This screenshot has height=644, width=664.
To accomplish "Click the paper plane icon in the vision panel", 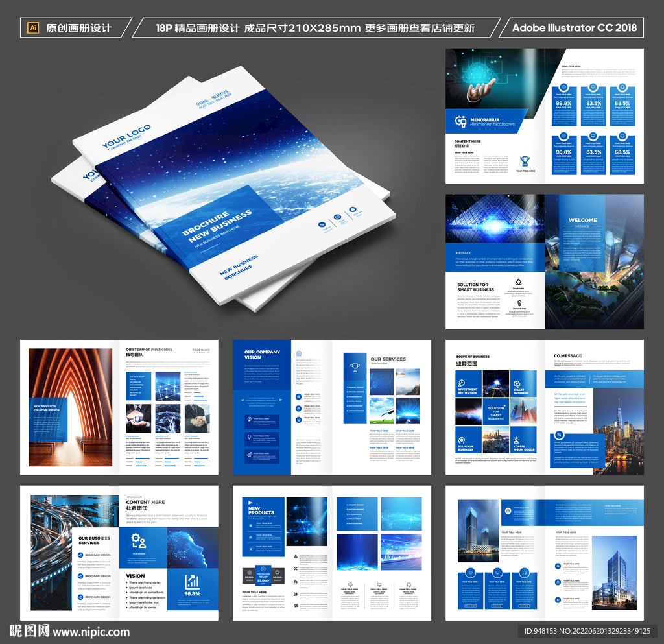I will coord(250,455).
